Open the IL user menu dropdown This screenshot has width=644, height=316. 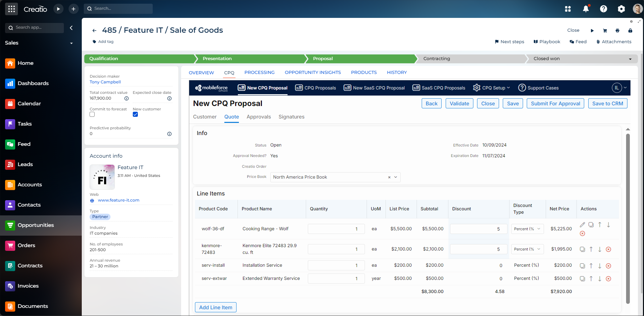(x=619, y=88)
